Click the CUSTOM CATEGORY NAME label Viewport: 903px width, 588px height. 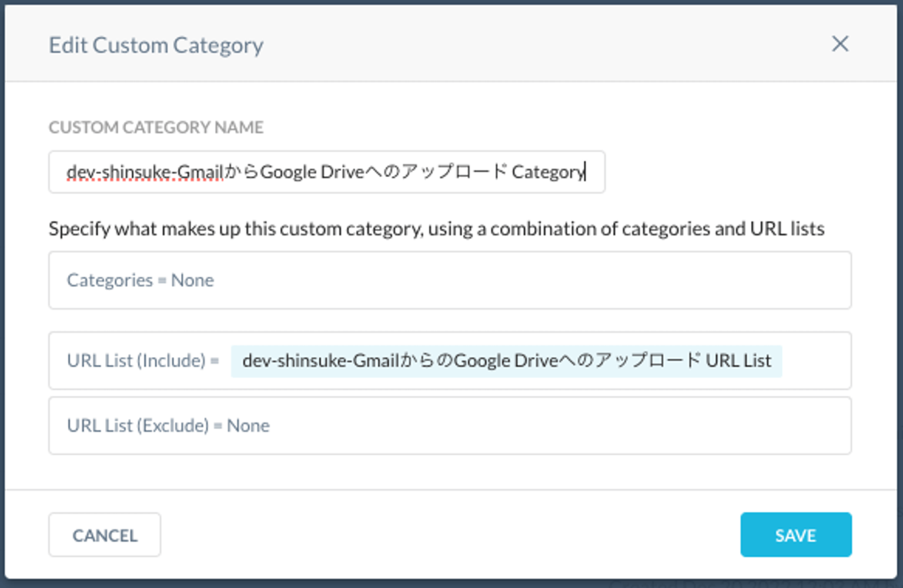tap(156, 127)
